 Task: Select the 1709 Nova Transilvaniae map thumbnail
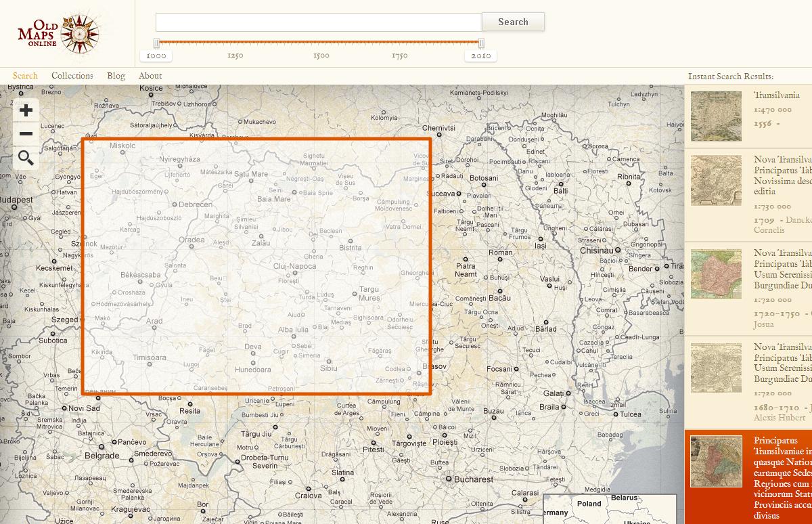point(716,180)
